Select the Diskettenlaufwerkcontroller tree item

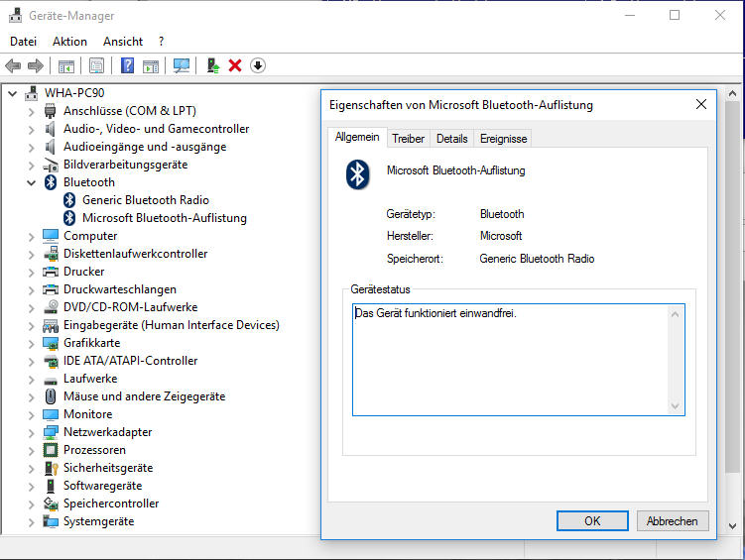(136, 254)
